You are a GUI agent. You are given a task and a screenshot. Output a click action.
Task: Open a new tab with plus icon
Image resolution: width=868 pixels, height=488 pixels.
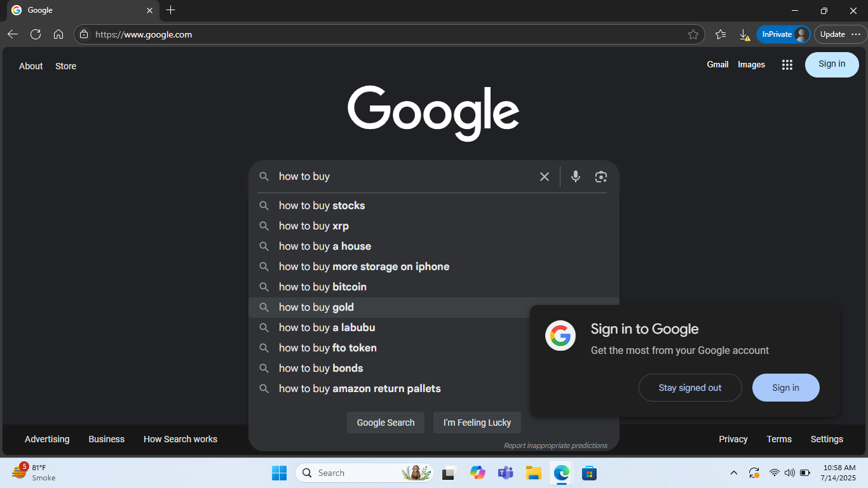tap(170, 10)
